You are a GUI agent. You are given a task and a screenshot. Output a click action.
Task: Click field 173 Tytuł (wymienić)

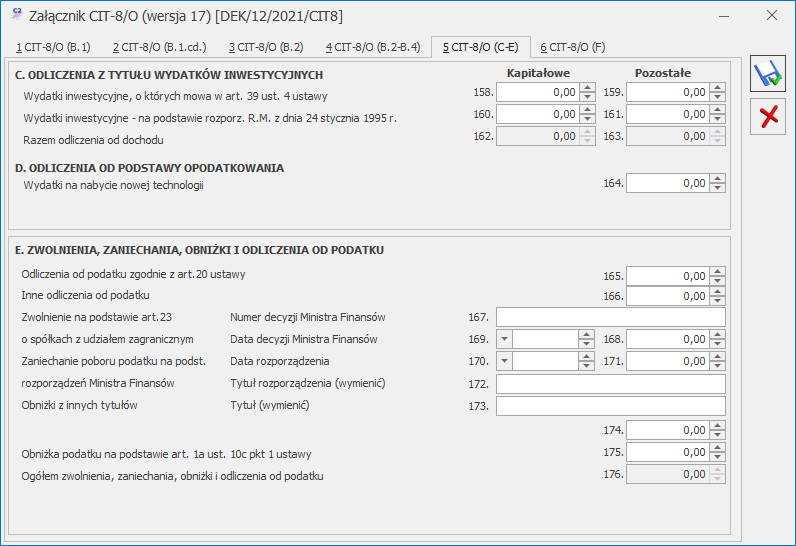pos(611,406)
